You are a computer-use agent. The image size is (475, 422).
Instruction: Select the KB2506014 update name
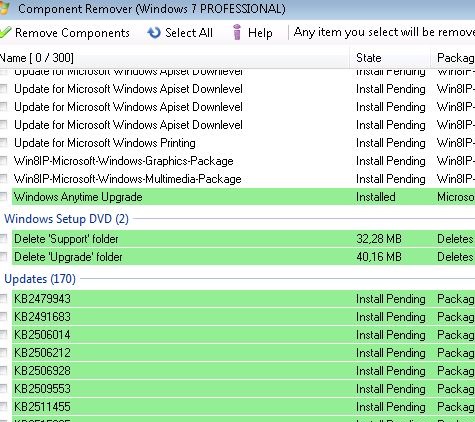point(42,335)
